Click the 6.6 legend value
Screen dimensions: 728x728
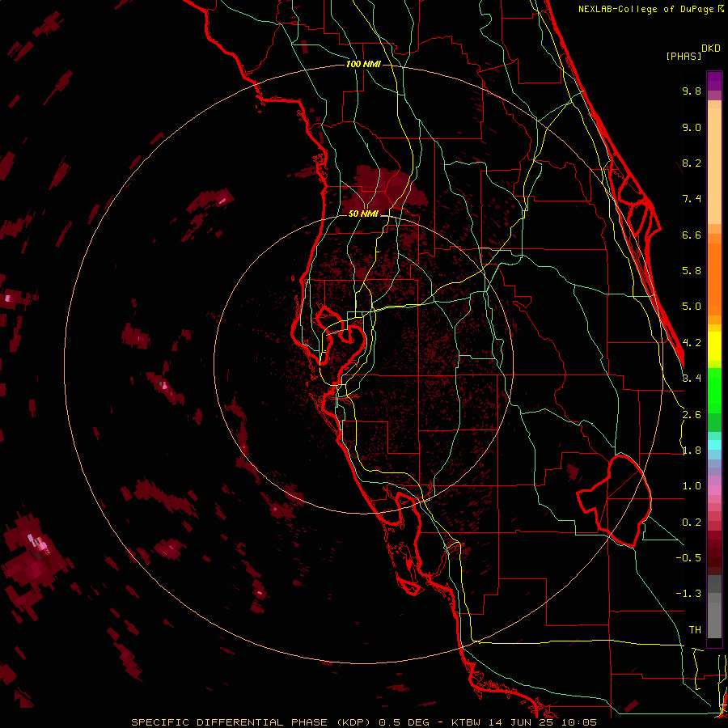[692, 235]
